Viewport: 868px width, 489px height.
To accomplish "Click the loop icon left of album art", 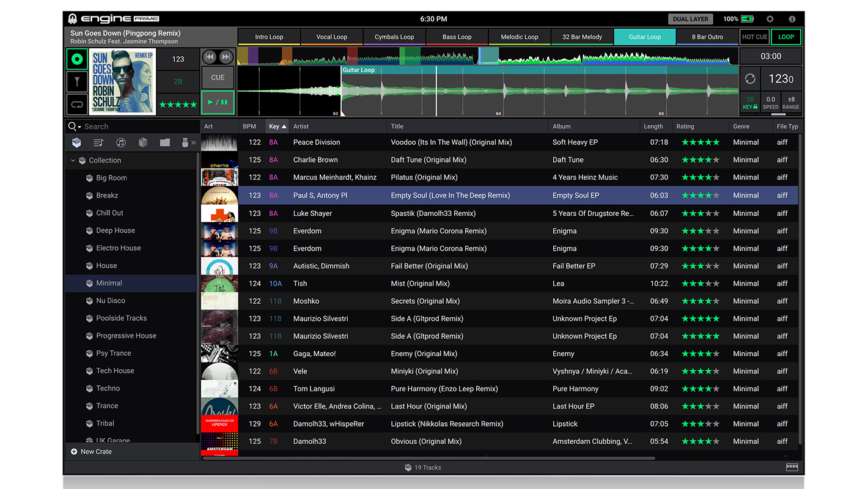I will click(x=76, y=105).
